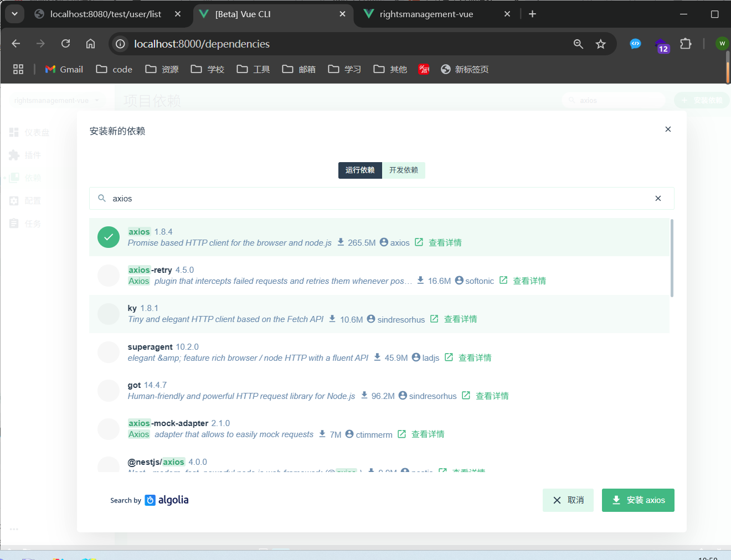This screenshot has width=731, height=560.
Task: Switch to rightsmanagement-vue browser tab
Action: point(426,14)
